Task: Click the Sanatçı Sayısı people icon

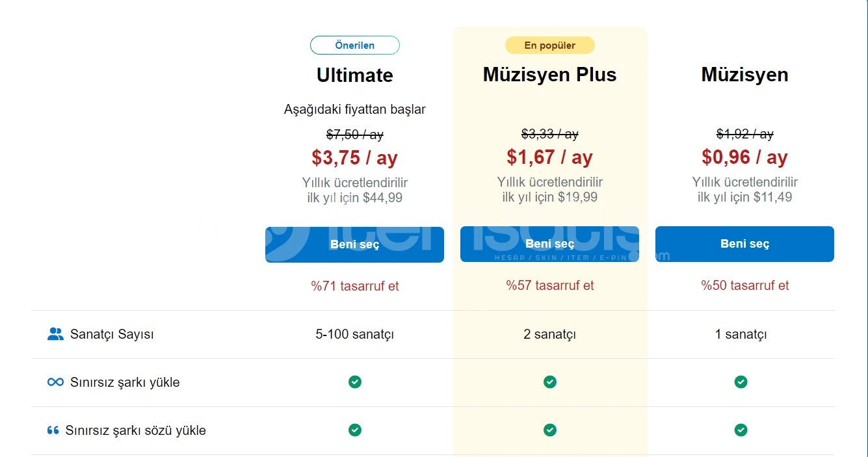Action: click(55, 334)
